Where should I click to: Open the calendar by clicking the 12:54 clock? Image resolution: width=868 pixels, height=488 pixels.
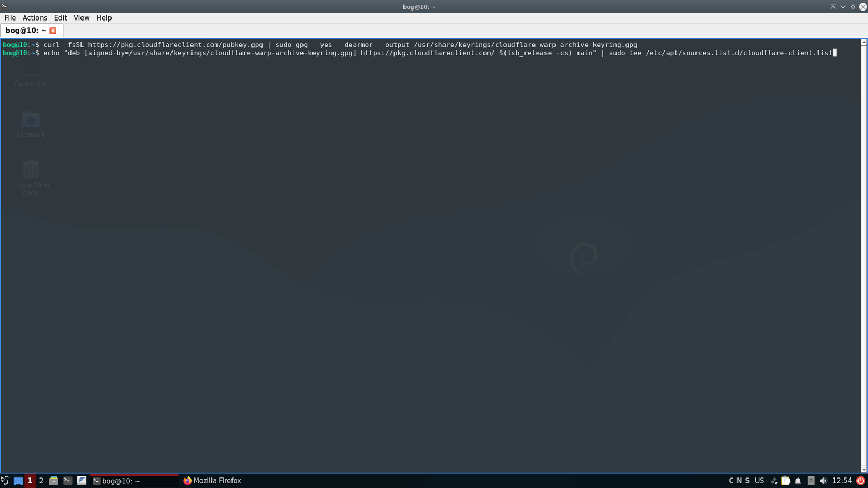(842, 480)
